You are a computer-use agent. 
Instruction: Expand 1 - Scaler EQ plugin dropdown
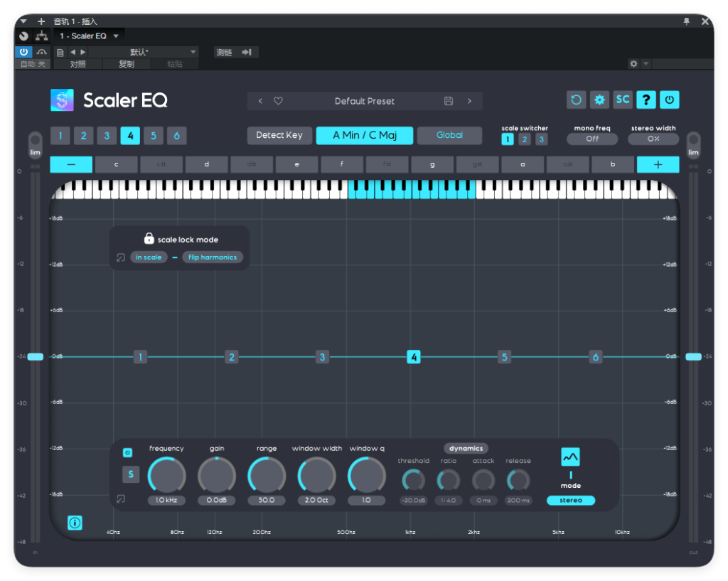coord(116,36)
